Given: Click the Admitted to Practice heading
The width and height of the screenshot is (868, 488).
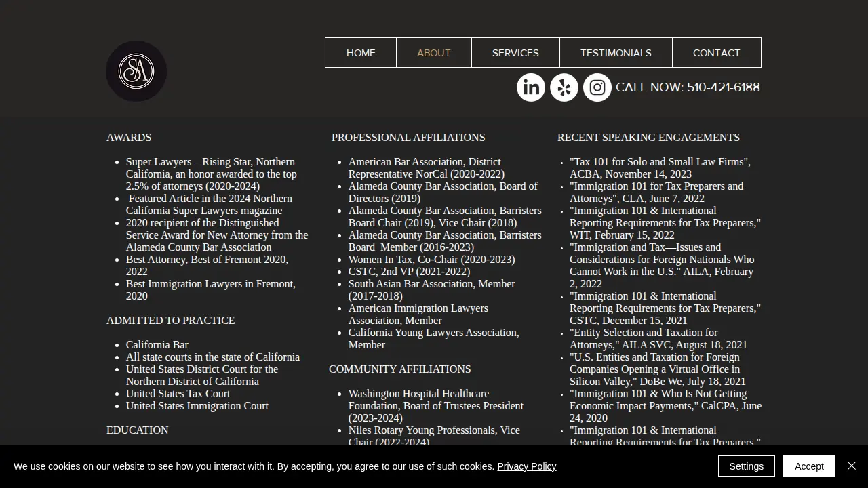Looking at the screenshot, I should (171, 321).
